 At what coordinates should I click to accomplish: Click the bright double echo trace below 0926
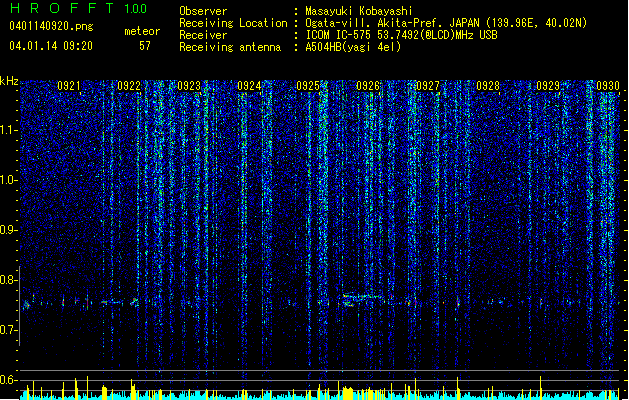pyautogui.click(x=363, y=301)
